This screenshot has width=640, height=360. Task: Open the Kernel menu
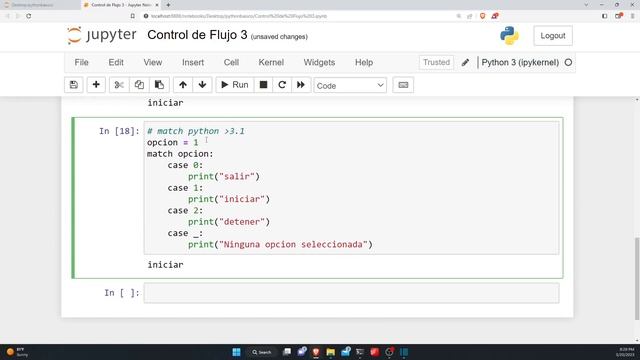tap(271, 62)
